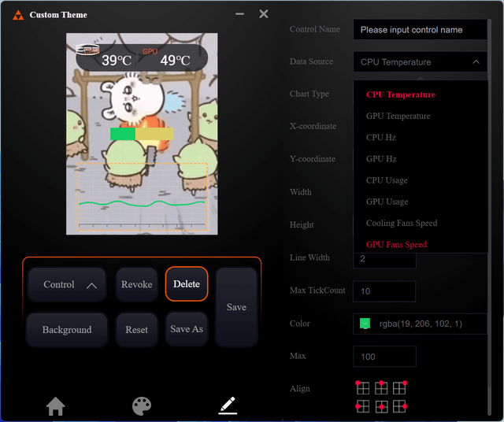Select the CPU GPU temperature widget in preview

142,57
